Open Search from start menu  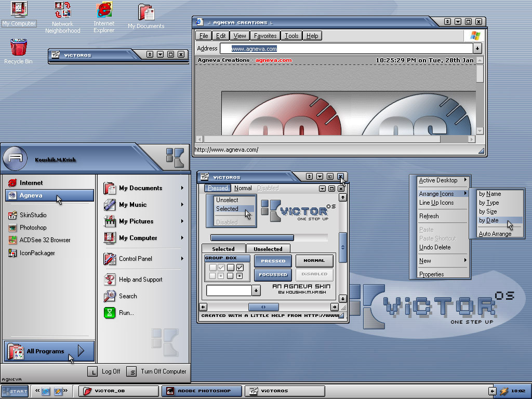121,296
